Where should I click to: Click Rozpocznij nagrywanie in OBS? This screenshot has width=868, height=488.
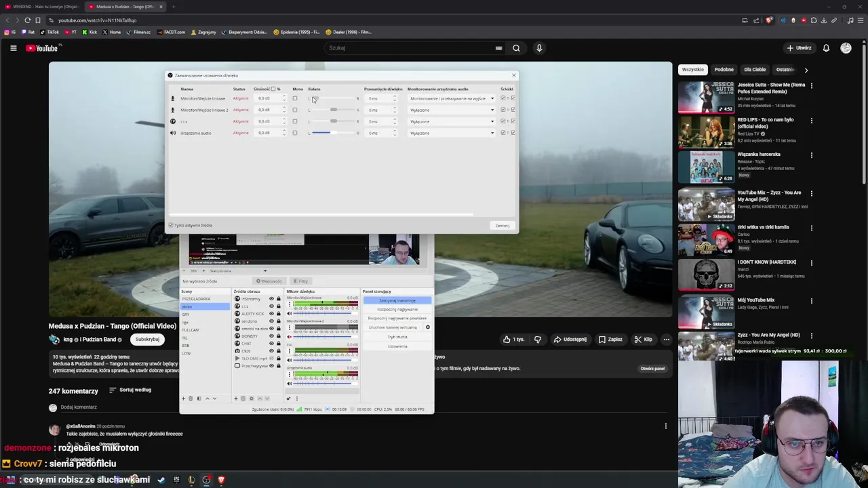click(x=397, y=309)
